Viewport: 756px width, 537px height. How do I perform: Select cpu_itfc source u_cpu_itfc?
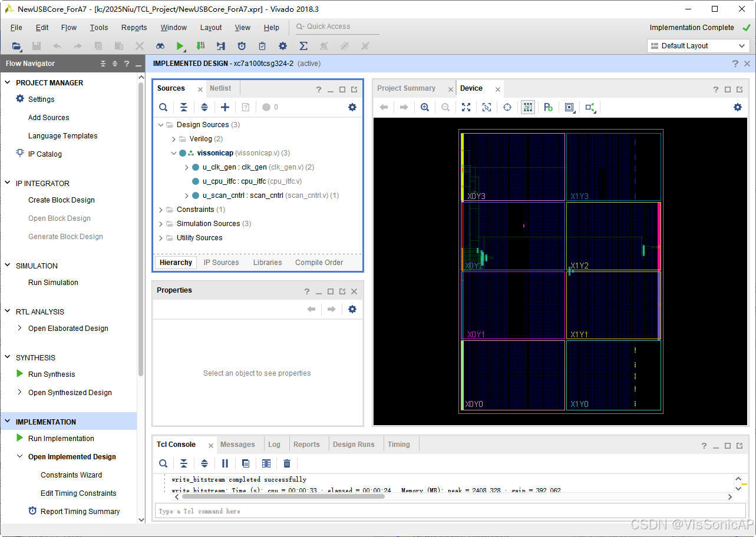coord(252,181)
